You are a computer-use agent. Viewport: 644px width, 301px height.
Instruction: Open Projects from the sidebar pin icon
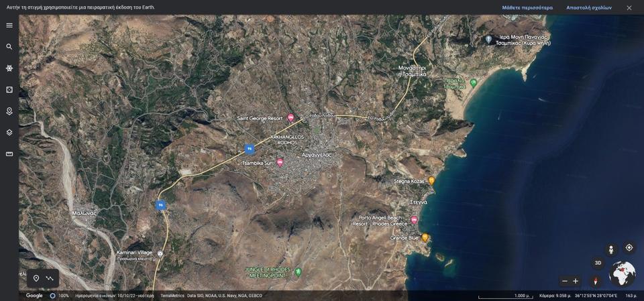[x=9, y=111]
